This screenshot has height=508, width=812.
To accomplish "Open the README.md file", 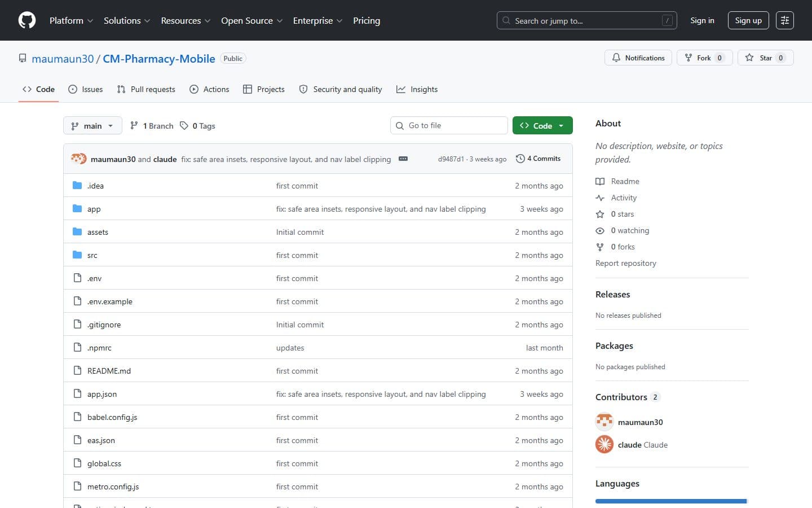I will [109, 371].
